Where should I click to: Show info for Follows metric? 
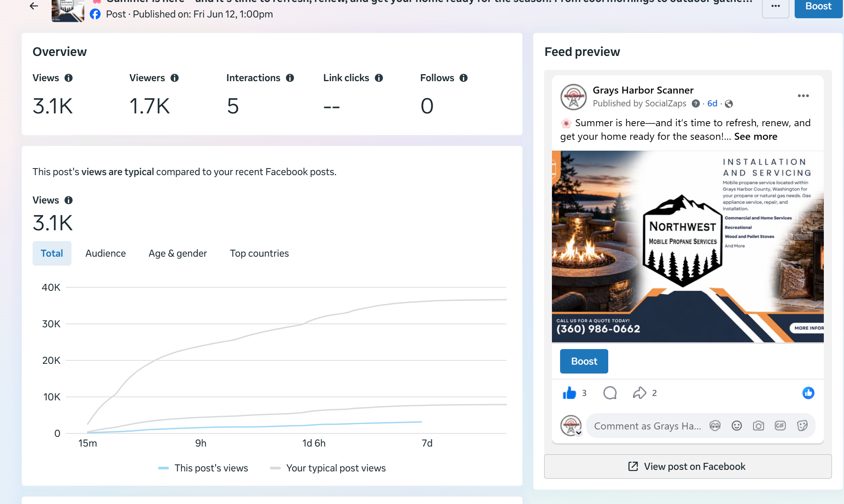coord(464,78)
